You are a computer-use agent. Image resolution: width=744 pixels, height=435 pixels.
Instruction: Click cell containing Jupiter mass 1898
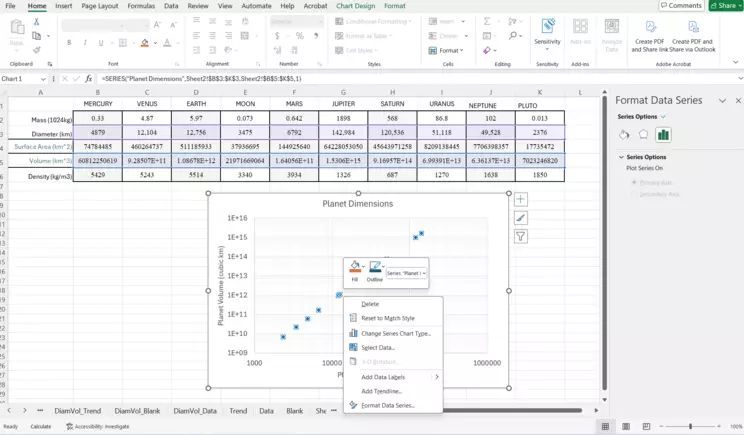point(343,118)
